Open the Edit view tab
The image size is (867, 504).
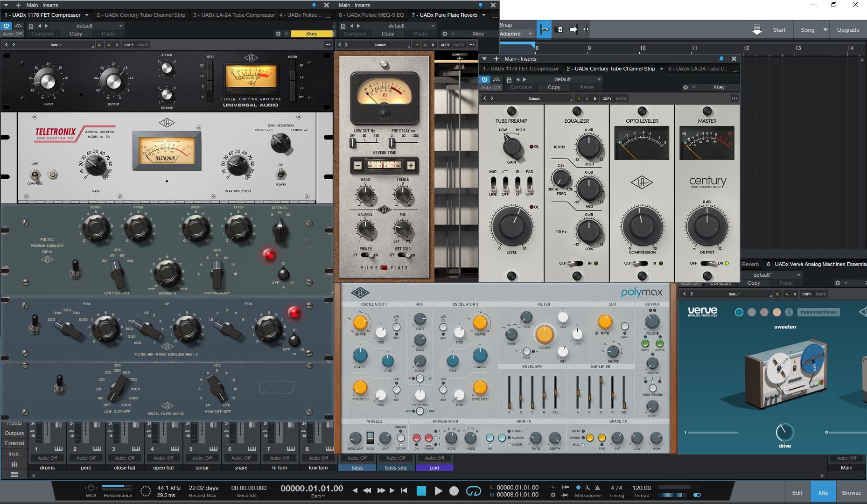click(797, 493)
